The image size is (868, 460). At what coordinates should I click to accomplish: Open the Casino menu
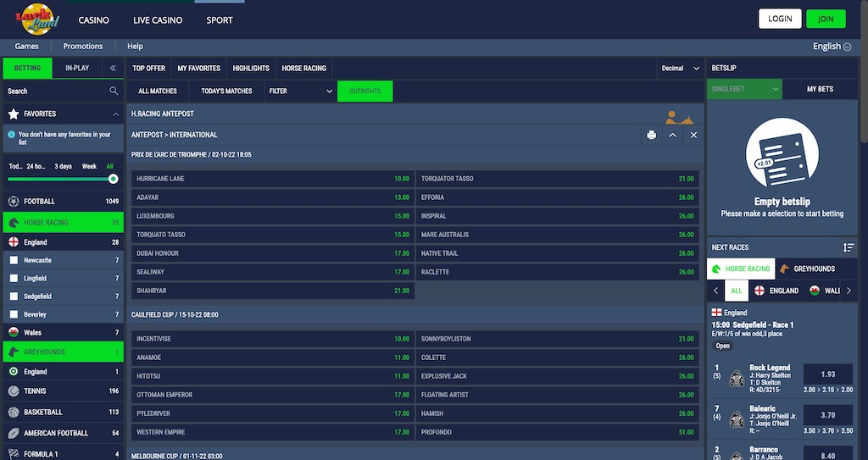93,20
